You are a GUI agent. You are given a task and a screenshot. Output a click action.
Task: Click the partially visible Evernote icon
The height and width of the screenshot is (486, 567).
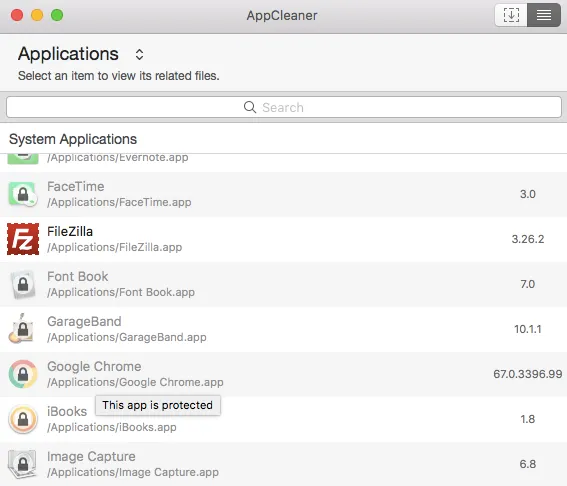(x=23, y=159)
